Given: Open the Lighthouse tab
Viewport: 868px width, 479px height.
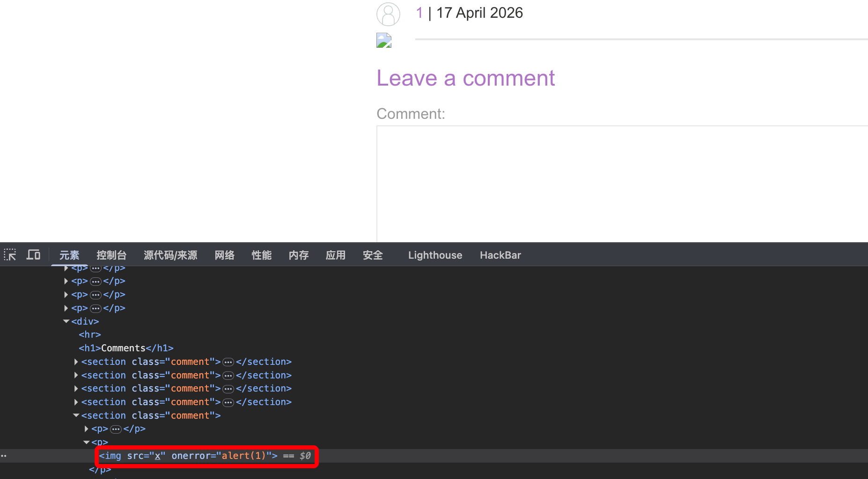Looking at the screenshot, I should [435, 255].
